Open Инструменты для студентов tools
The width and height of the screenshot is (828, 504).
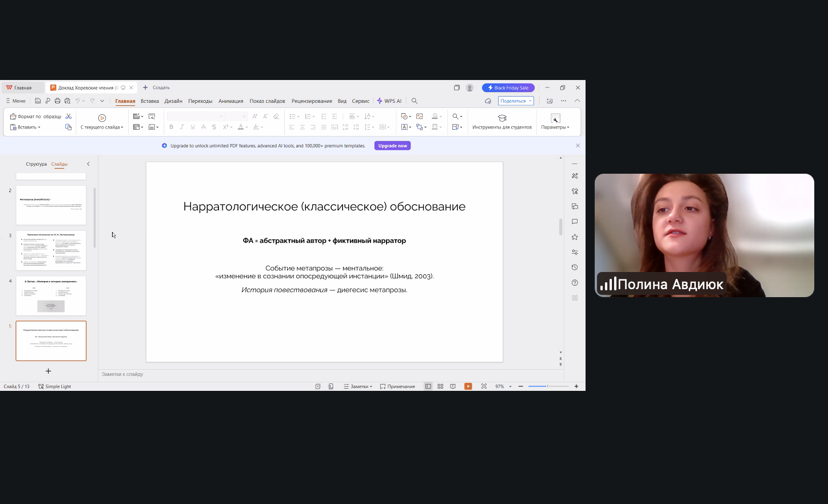click(x=501, y=121)
